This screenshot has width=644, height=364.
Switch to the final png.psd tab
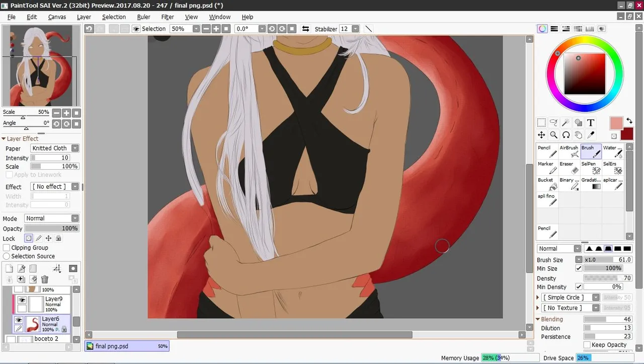click(x=127, y=346)
